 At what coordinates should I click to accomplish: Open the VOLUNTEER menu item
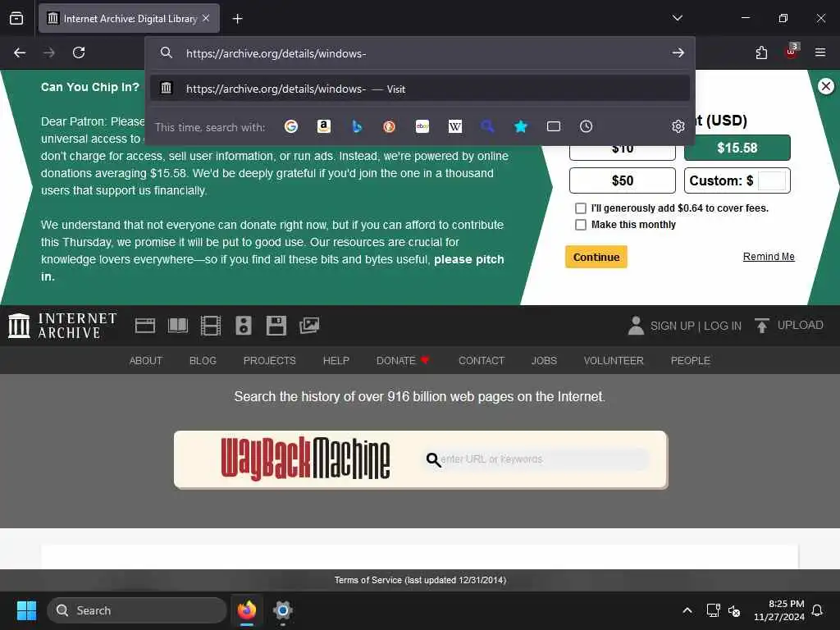[614, 361]
